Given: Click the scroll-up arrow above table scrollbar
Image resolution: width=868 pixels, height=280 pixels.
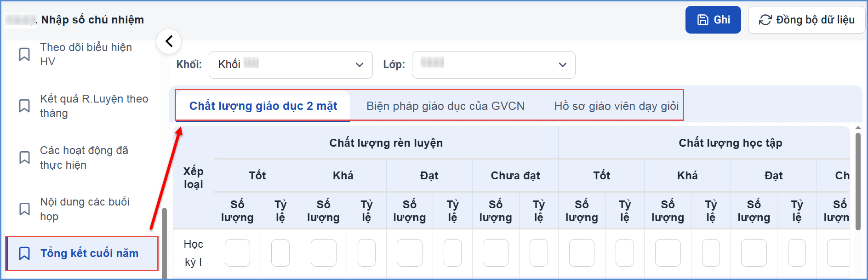Looking at the screenshot, I should click(858, 128).
